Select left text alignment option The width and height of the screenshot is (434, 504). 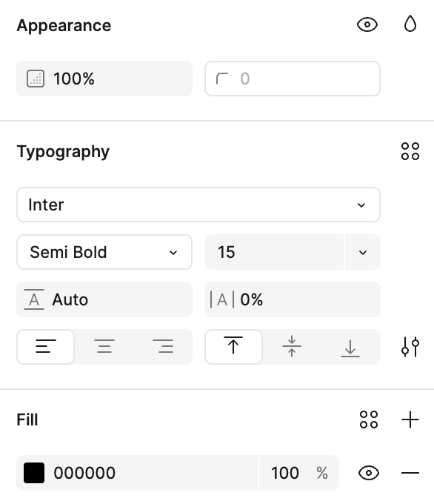46,347
